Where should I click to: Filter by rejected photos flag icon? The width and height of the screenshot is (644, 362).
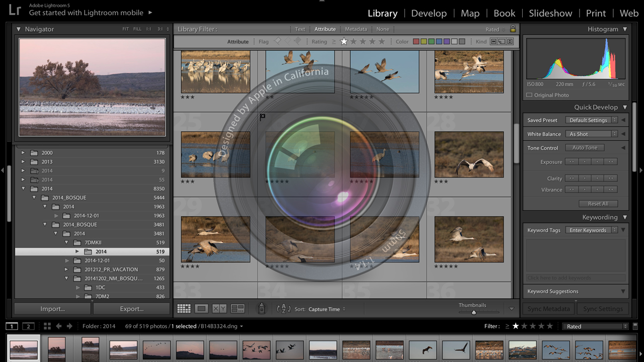[x=297, y=41]
